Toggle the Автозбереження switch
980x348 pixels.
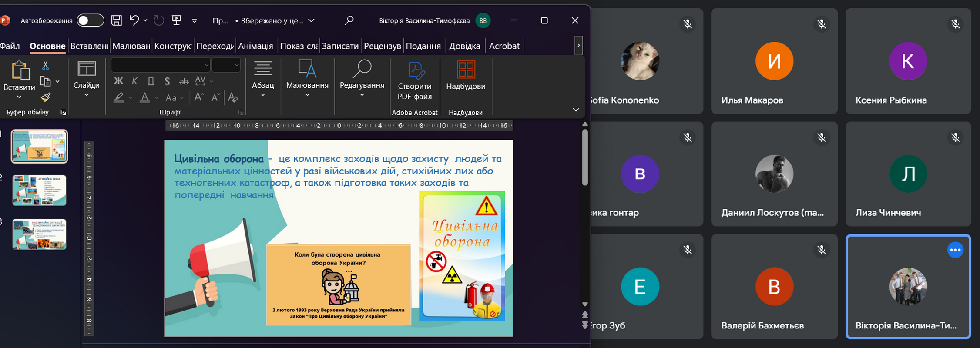tap(90, 20)
